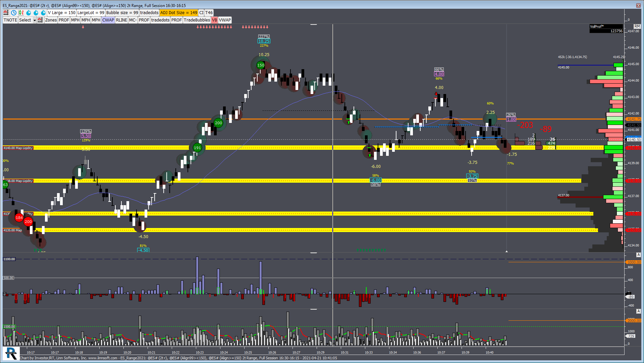Toggle the PROF button beside Zones

coord(64,20)
